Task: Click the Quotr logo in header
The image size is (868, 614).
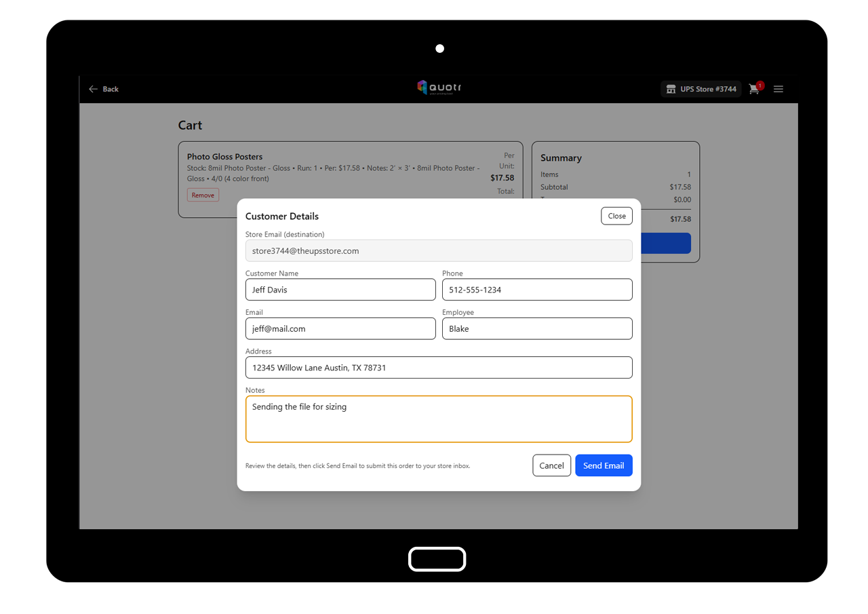Action: point(439,88)
